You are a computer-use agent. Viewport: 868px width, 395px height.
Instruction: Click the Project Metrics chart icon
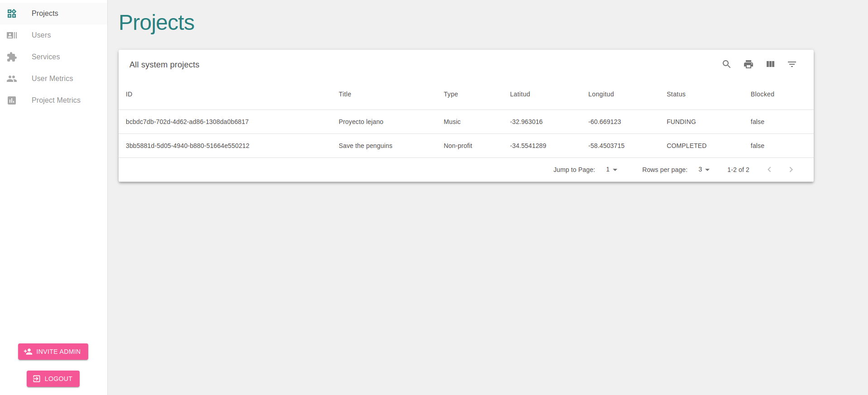(x=12, y=100)
